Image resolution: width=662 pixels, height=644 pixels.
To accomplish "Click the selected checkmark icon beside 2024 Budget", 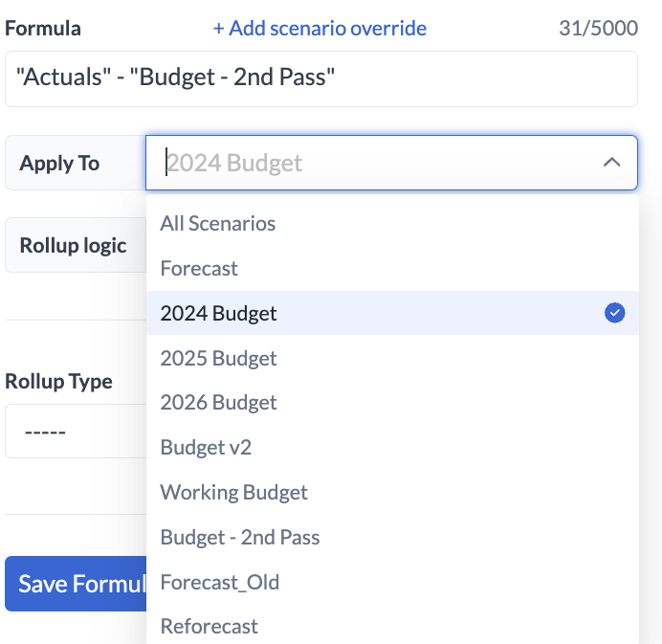I will pyautogui.click(x=615, y=313).
